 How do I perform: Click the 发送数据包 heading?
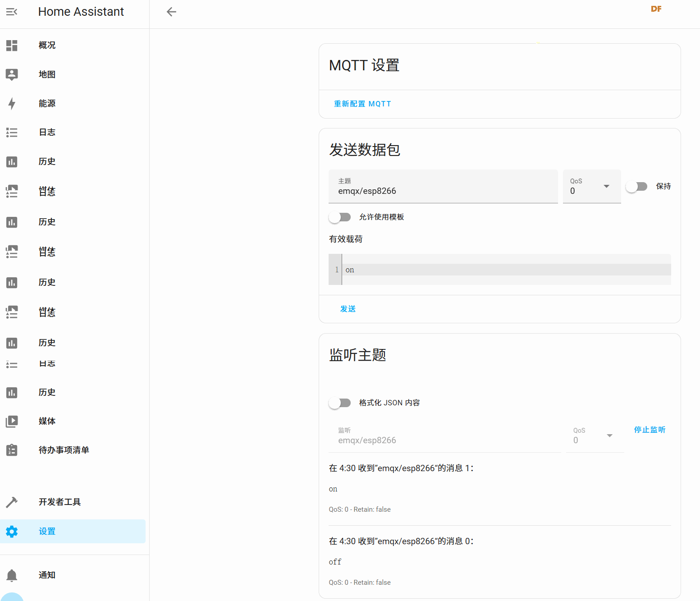365,150
